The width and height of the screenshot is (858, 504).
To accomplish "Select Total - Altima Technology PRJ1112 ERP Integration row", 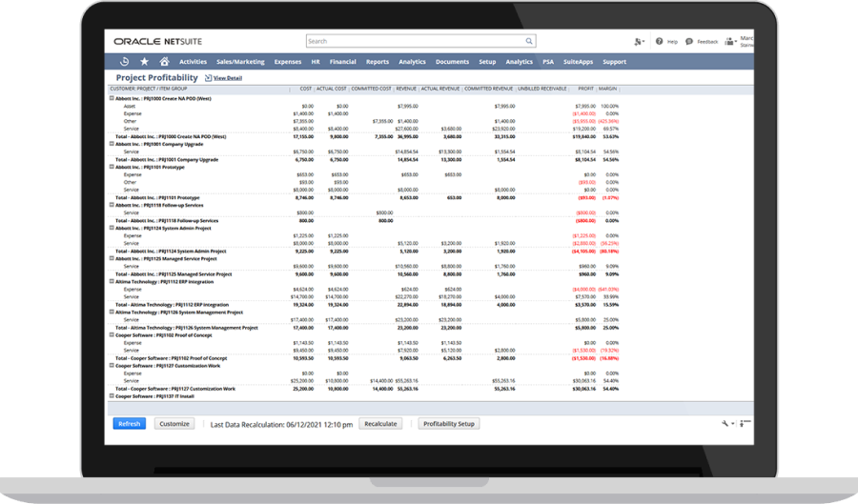I will pyautogui.click(x=173, y=305).
